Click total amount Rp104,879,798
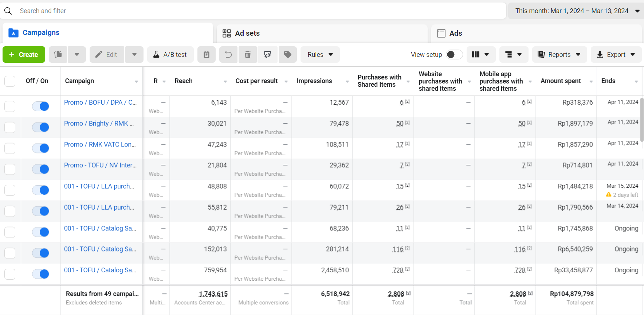This screenshot has width=644, height=315. tap(572, 294)
